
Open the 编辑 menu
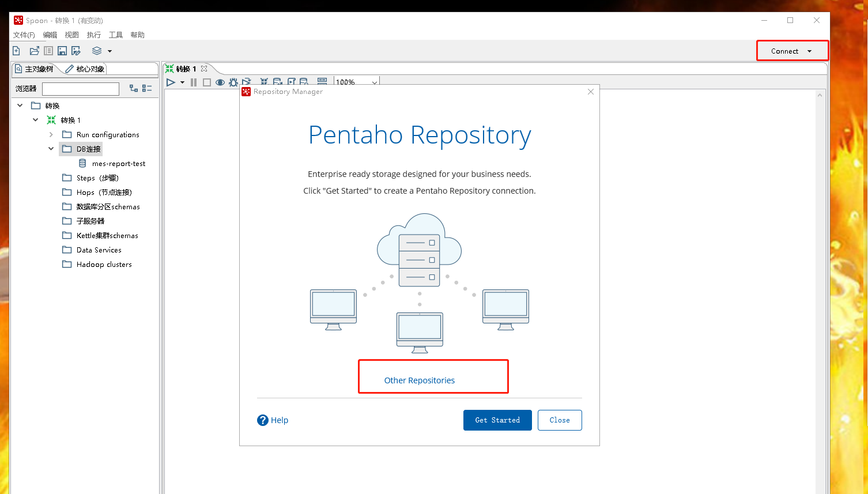click(x=50, y=35)
